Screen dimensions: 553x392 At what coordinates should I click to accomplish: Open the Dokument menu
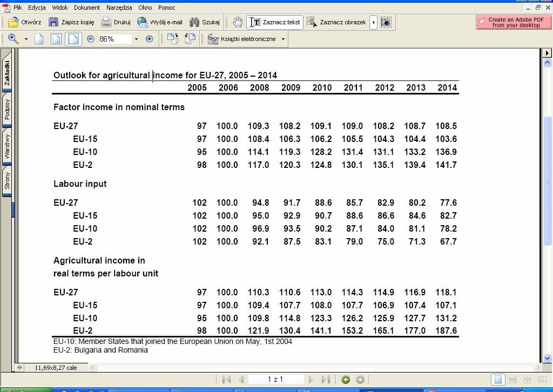point(87,8)
